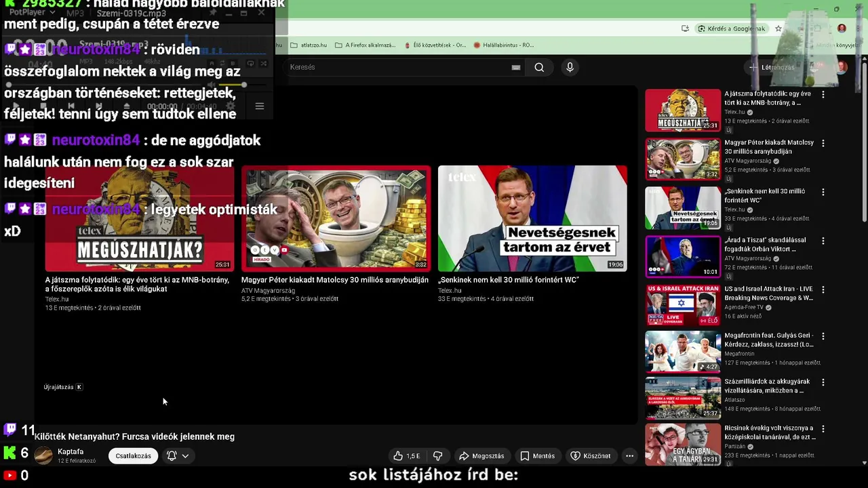Open the Élő közvetítések bookmark
Viewport: 868px width, 488px height.
click(435, 45)
